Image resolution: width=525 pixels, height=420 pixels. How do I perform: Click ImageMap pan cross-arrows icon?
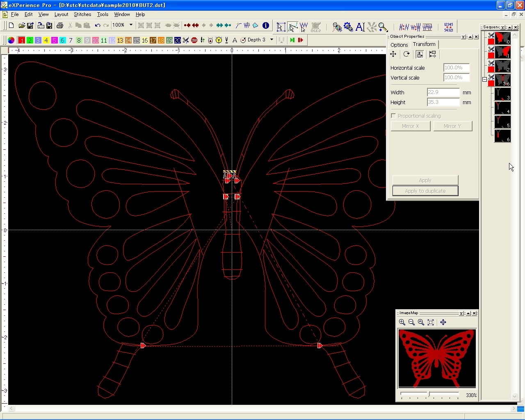pos(443,322)
